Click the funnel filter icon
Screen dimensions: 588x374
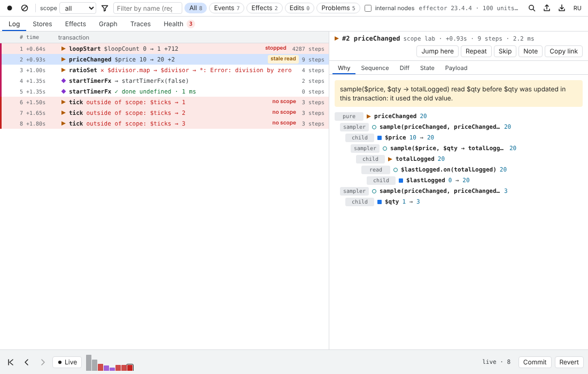click(x=105, y=8)
